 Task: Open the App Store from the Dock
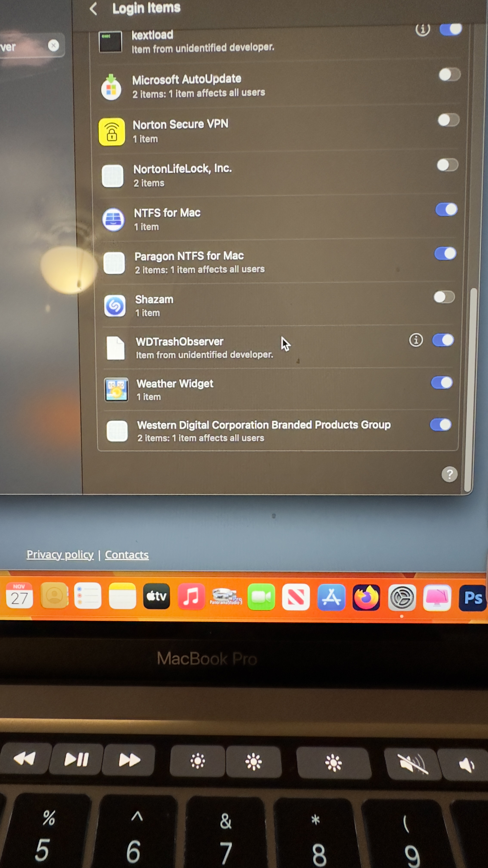click(x=331, y=597)
